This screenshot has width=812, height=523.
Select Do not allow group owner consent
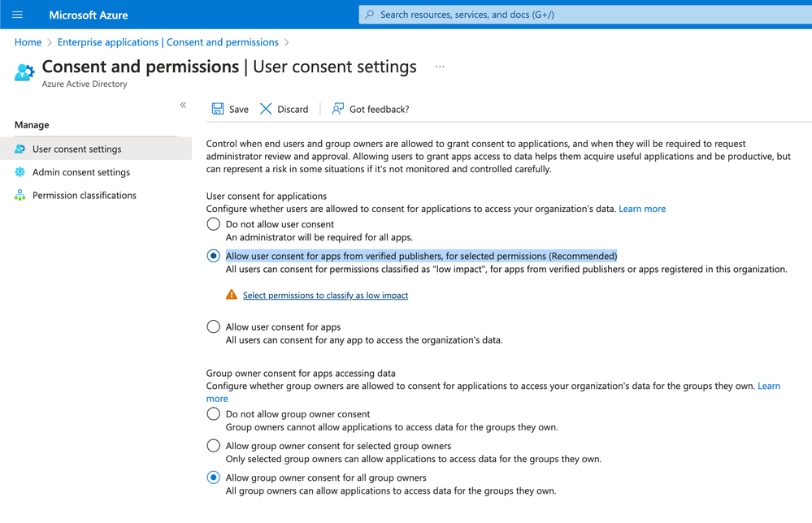click(214, 414)
